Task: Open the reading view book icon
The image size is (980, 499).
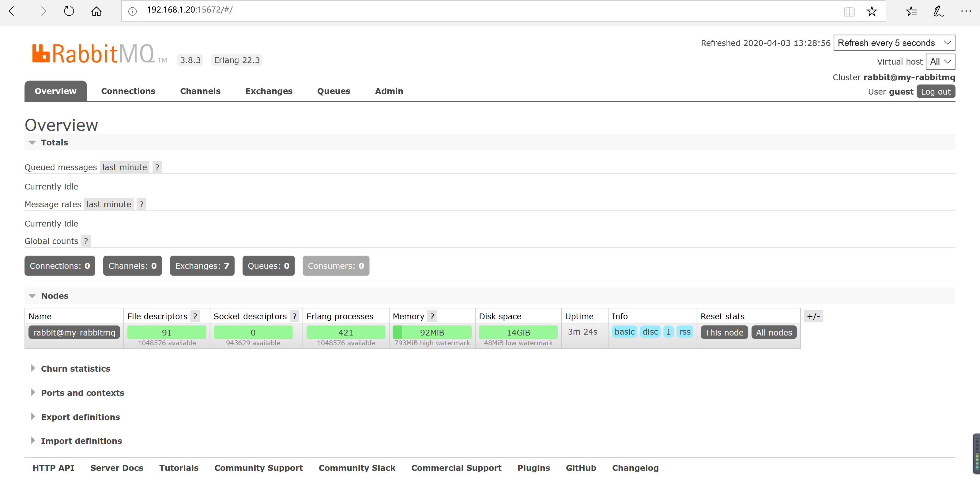Action: (x=849, y=11)
